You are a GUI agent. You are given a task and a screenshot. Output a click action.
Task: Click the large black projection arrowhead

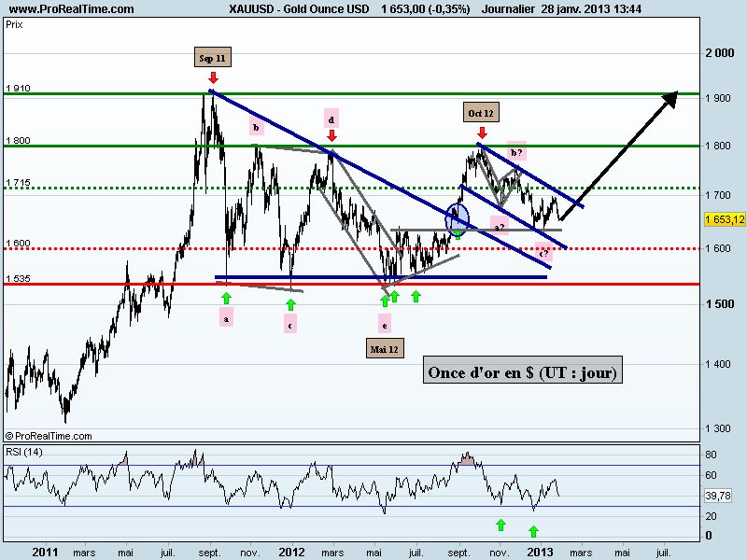[670, 99]
